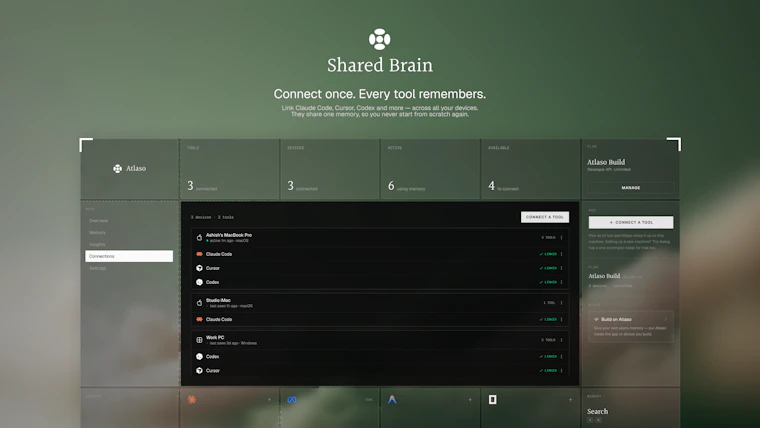The height and width of the screenshot is (428, 760).
Task: Click Linked status on MacBook Codex row
Action: [548, 282]
